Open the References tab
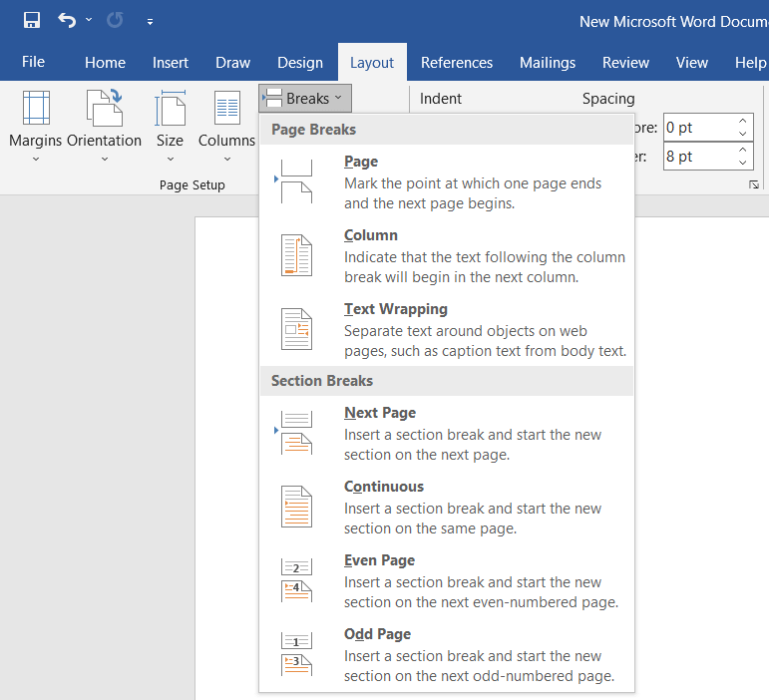The width and height of the screenshot is (769, 700). [x=457, y=62]
